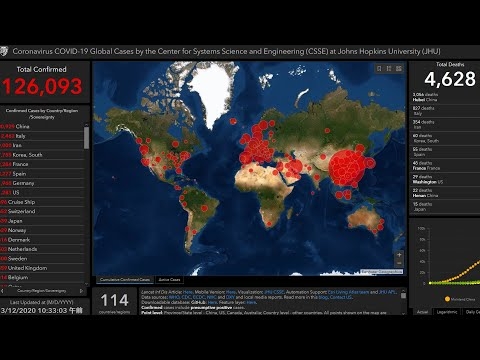Select Switzerland in confirmed cases list

(x=42, y=211)
